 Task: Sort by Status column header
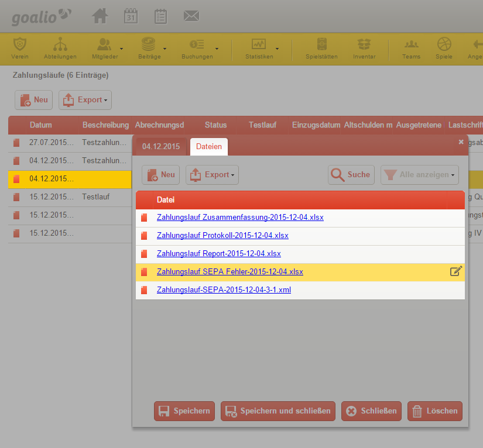tap(215, 125)
